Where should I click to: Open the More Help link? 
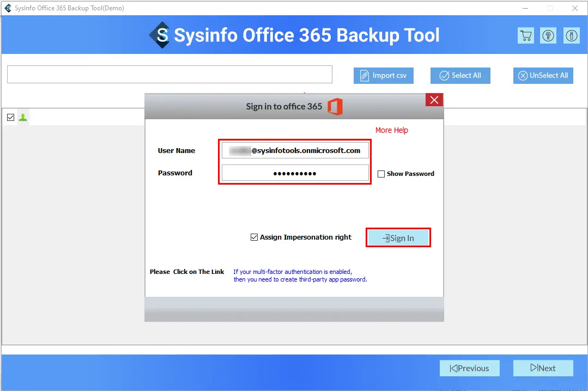[x=391, y=130]
